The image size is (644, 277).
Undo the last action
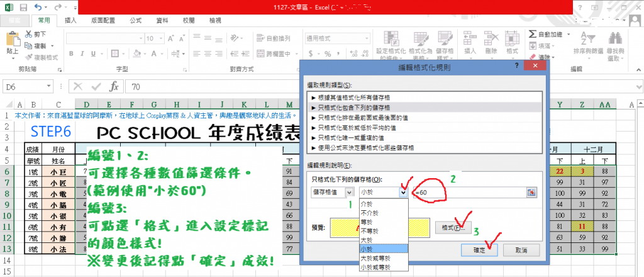pos(38,8)
